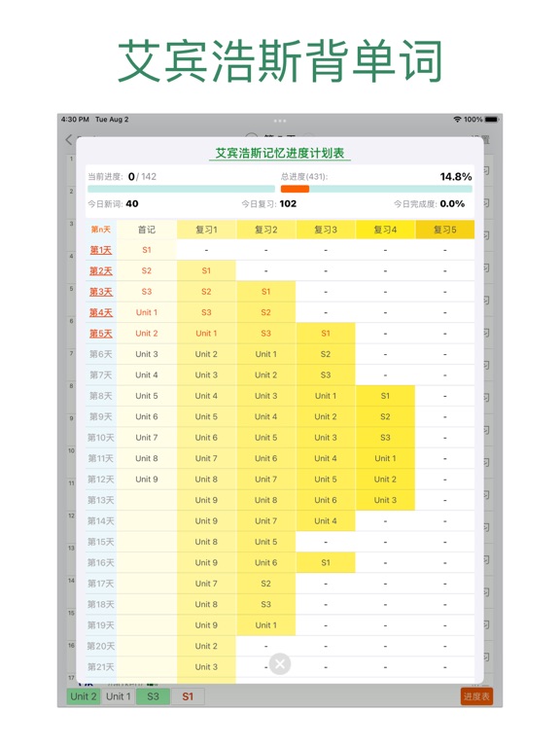Click the 第6天 row label
The width and height of the screenshot is (560, 747).
[x=101, y=354]
